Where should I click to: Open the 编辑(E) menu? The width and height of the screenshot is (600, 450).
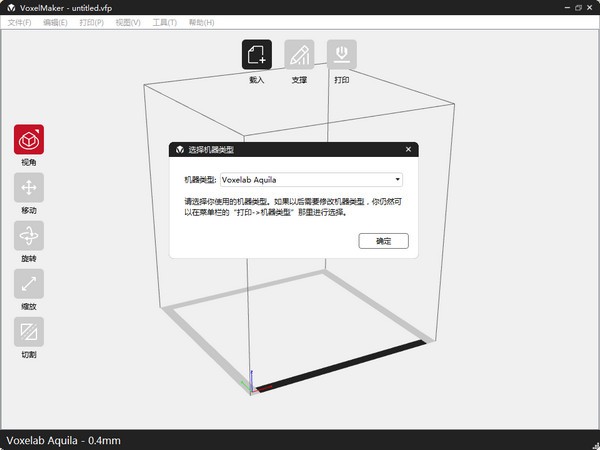point(55,22)
